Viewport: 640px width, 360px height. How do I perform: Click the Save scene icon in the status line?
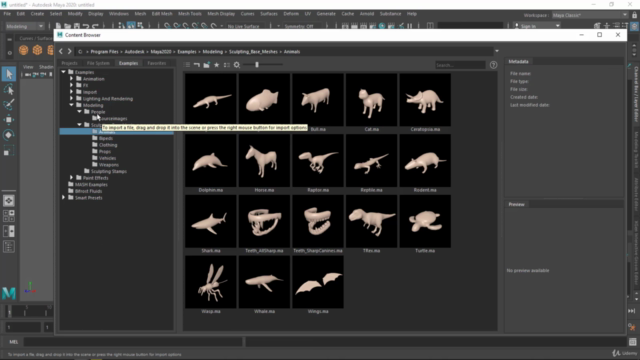tap(77, 26)
